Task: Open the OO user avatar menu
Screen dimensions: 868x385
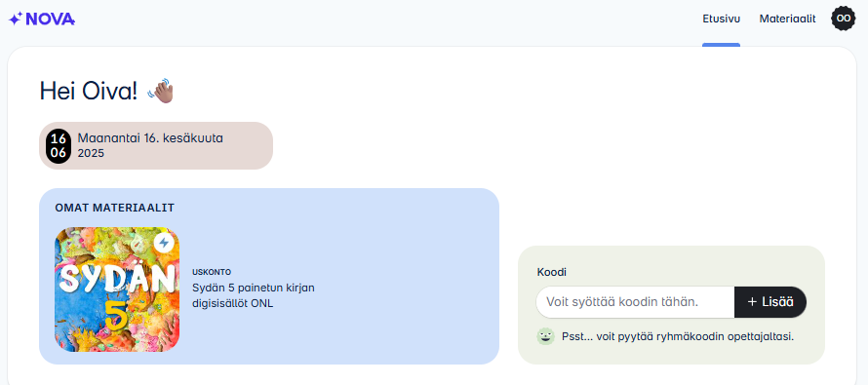Action: click(843, 19)
